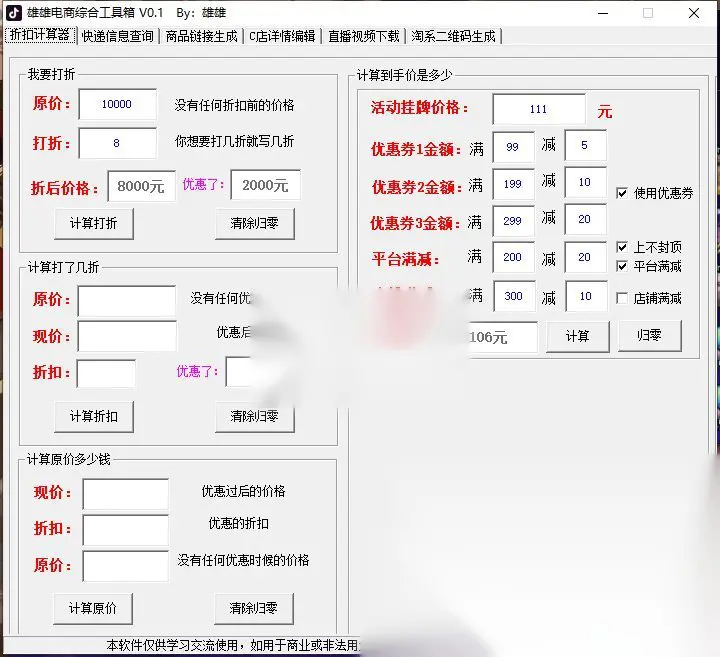Viewport: 720px width, 657px height.
Task: Click 现价 field in 计算打了几折 section
Action: coord(127,337)
